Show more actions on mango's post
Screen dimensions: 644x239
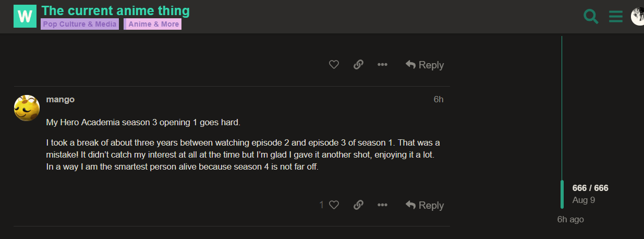coord(382,205)
